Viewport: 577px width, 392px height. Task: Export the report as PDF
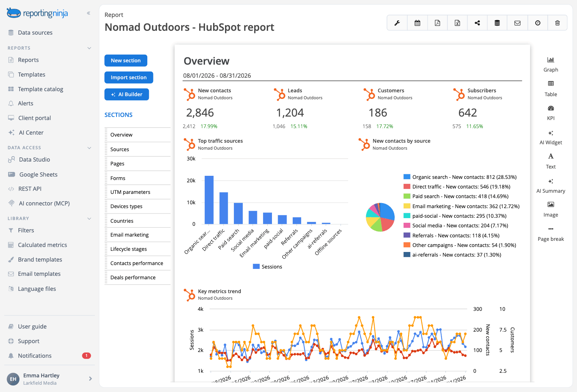pyautogui.click(x=437, y=23)
